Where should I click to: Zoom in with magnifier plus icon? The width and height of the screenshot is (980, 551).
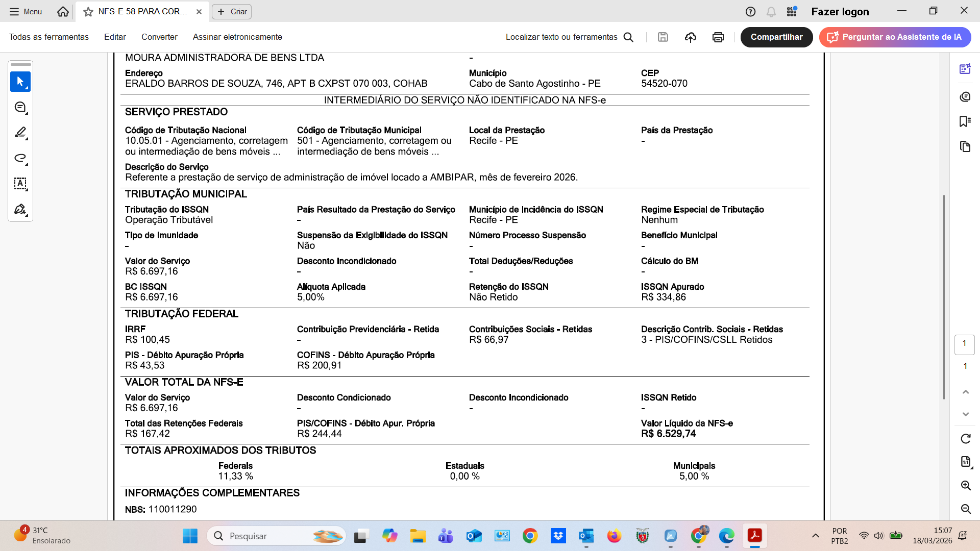point(965,485)
